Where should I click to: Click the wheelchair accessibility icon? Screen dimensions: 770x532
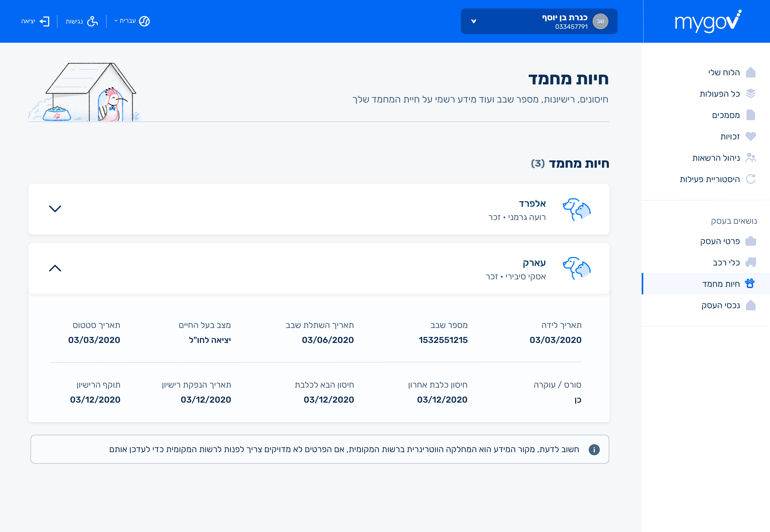92,21
